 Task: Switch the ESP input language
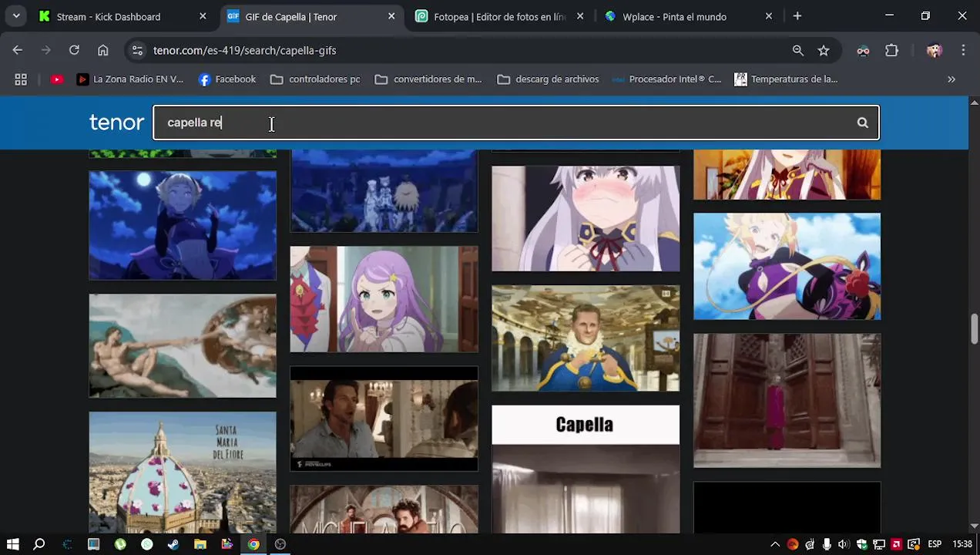935,544
